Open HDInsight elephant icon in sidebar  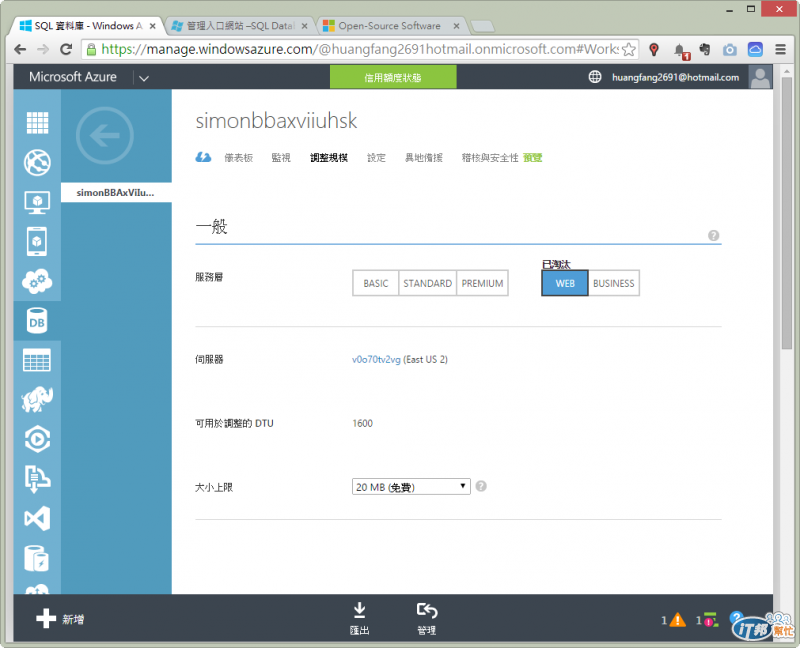click(x=37, y=399)
